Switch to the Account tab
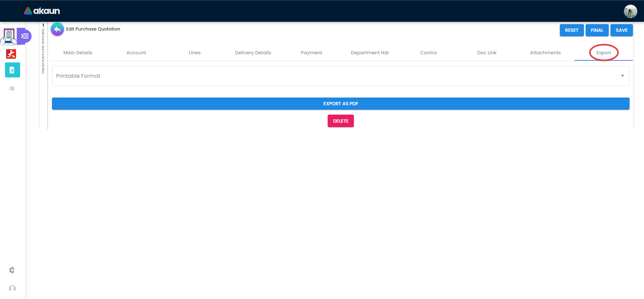Screen dimensions: 644x299 [x=136, y=53]
